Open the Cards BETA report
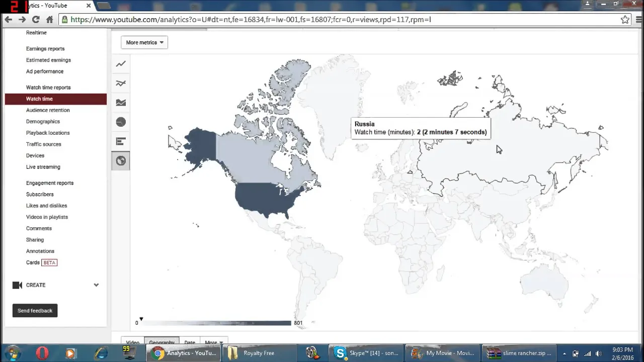The height and width of the screenshot is (362, 644). click(x=41, y=262)
